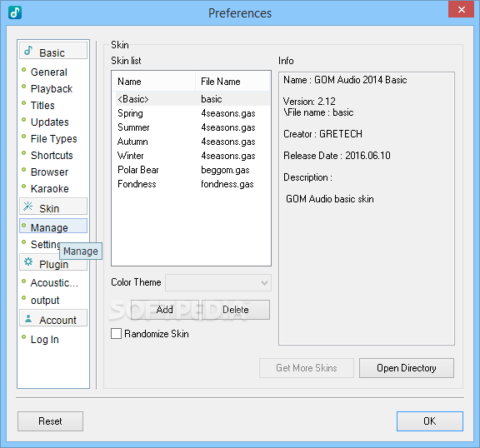Screen dimensions: 480x448
Task: Click the person icon beside Account
Action: tap(28, 319)
